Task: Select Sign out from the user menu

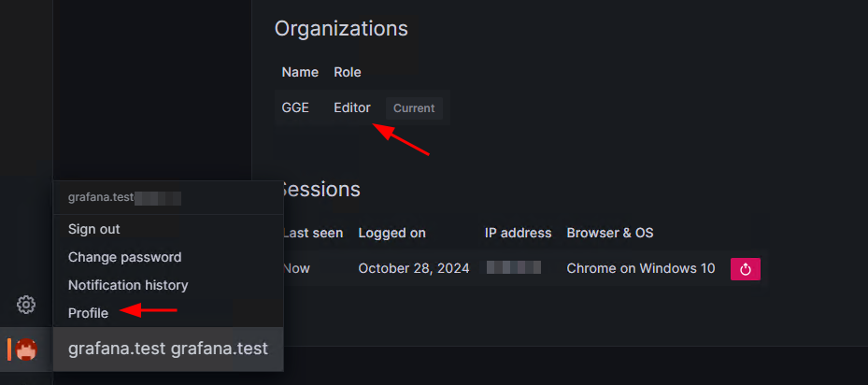Action: [94, 229]
